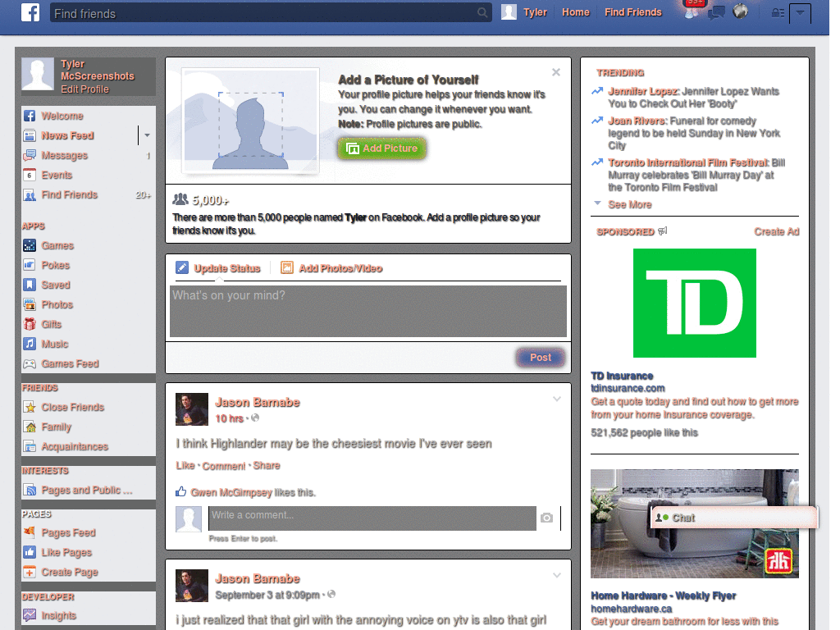The height and width of the screenshot is (630, 840).
Task: Attach photo via comment camera icon
Action: (x=546, y=518)
